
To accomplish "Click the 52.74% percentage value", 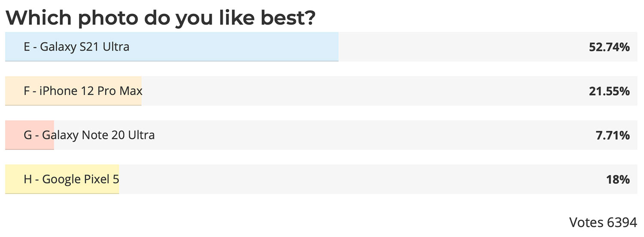I will (x=609, y=47).
